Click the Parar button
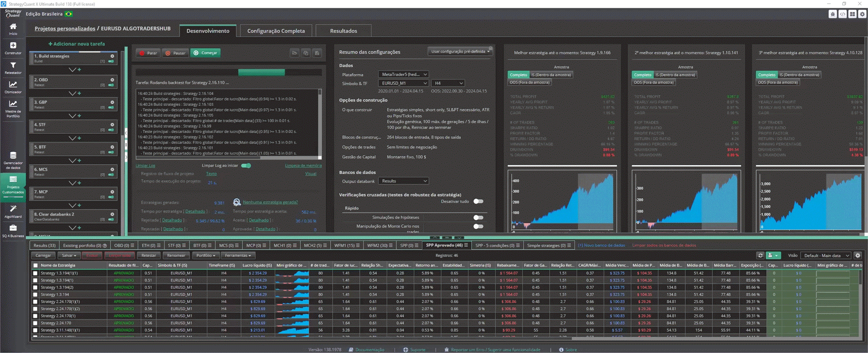868x353 pixels. coord(148,53)
